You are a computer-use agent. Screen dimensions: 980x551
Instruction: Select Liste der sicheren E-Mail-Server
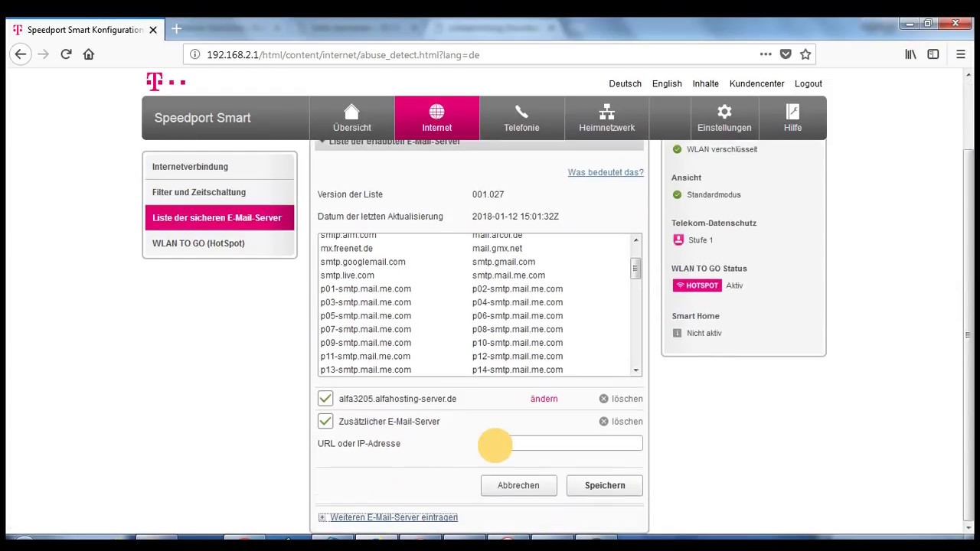point(220,217)
